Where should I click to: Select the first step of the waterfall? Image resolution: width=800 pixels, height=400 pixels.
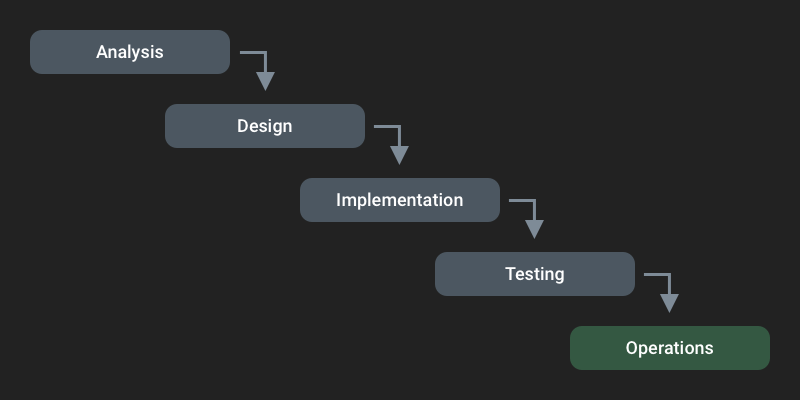[x=130, y=52]
